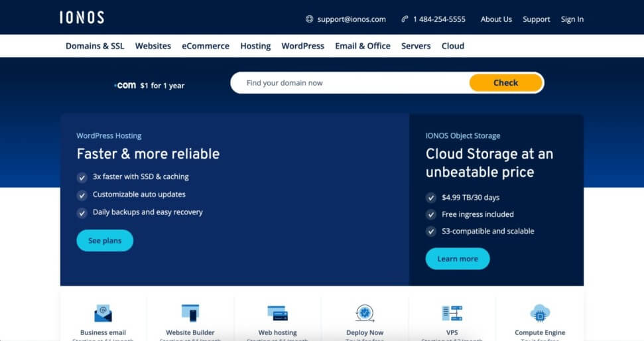Open the Website Builder icon
This screenshot has height=341, width=644.
pyautogui.click(x=190, y=313)
